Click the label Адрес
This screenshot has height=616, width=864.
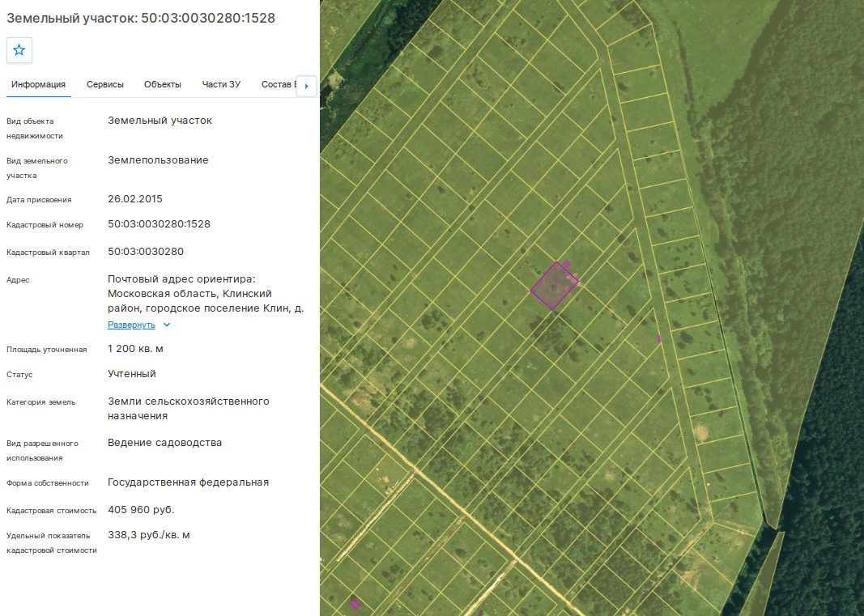[x=18, y=280]
